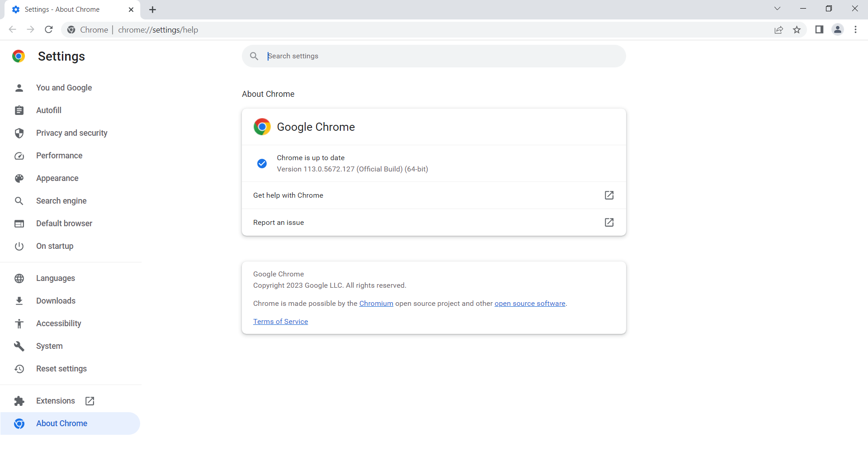Click the reload page icon

click(x=49, y=30)
